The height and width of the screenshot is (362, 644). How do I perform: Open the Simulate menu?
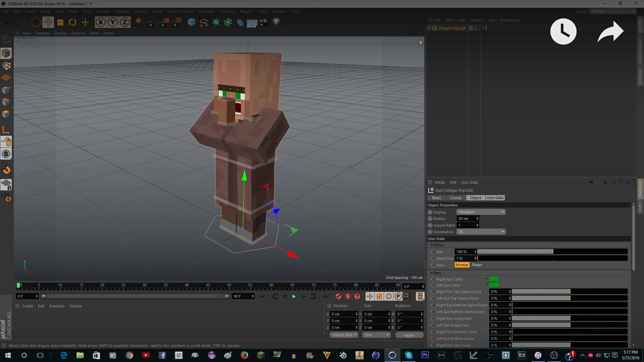122,11
